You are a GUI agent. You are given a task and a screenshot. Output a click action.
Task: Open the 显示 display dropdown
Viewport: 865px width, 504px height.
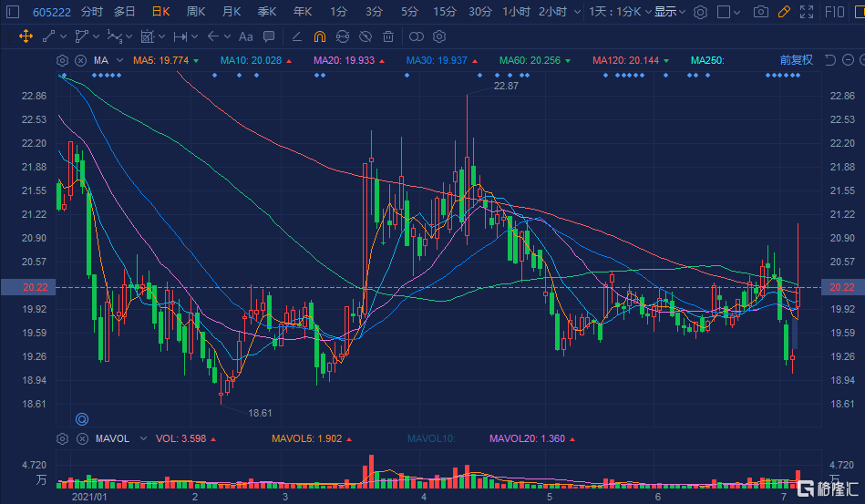pos(670,12)
